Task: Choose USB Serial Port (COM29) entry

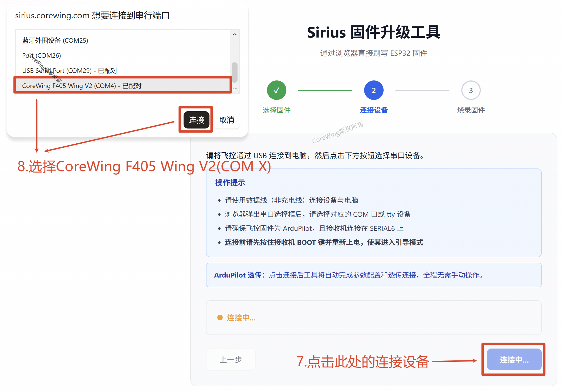Action: (x=123, y=71)
